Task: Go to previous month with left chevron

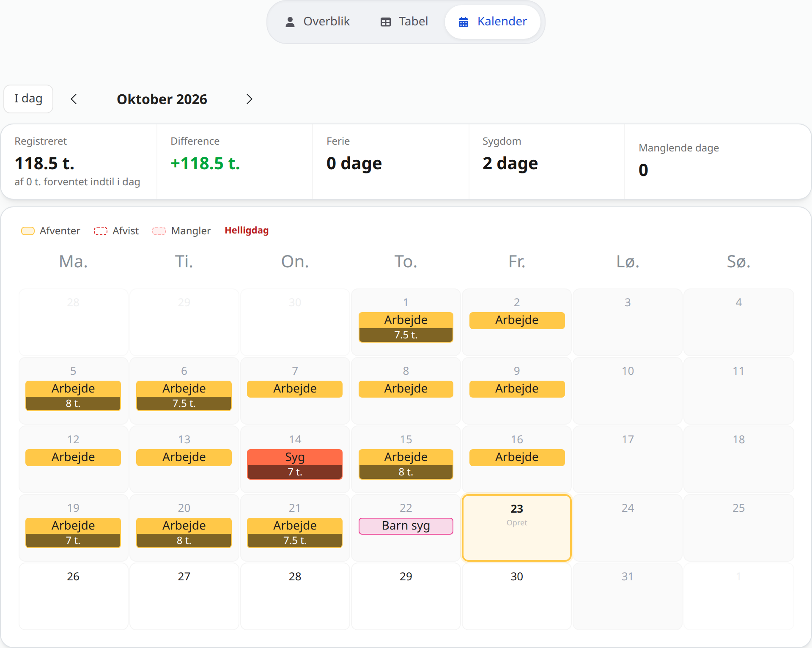Action: (74, 99)
